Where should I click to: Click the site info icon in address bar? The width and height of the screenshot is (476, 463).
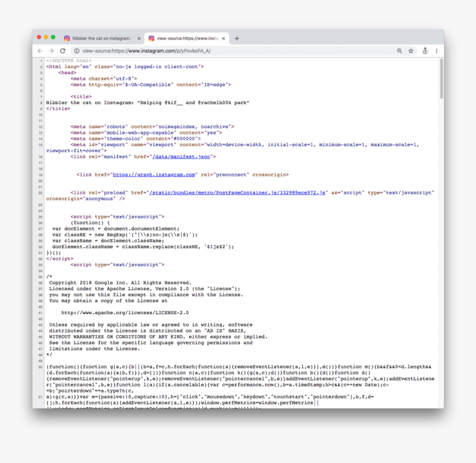[x=77, y=51]
